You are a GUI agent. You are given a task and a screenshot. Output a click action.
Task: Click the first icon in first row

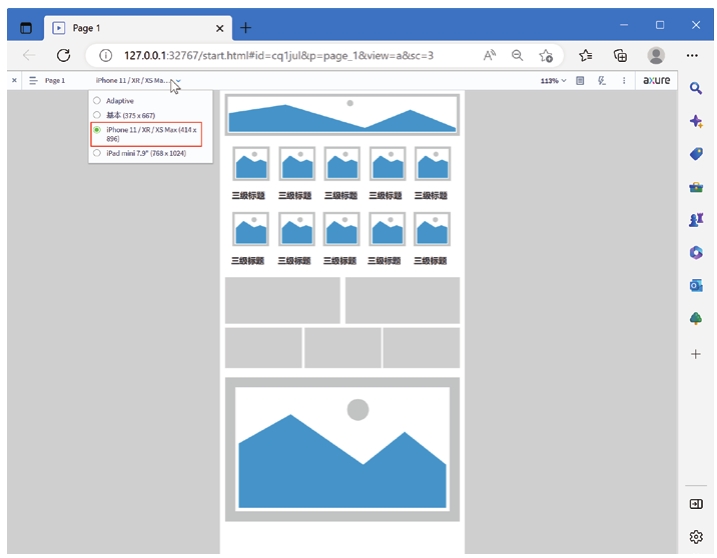[251, 164]
